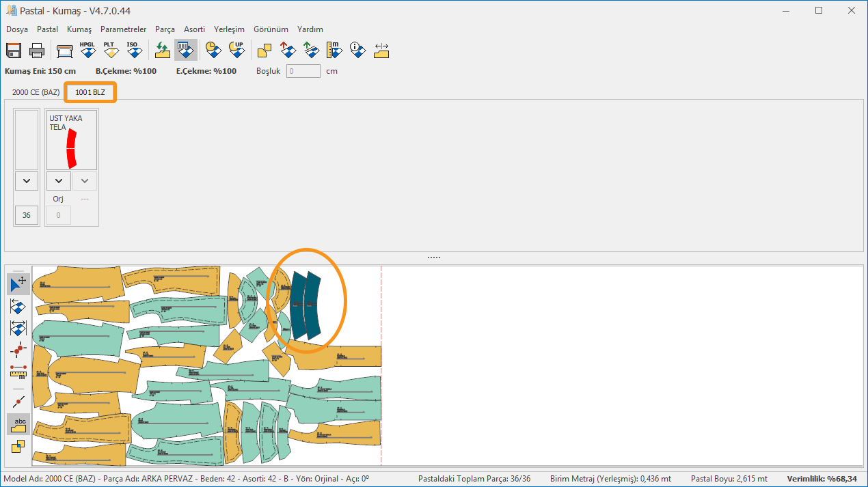Export marker as HPGL file
The width and height of the screenshot is (868, 487).
[x=87, y=51]
